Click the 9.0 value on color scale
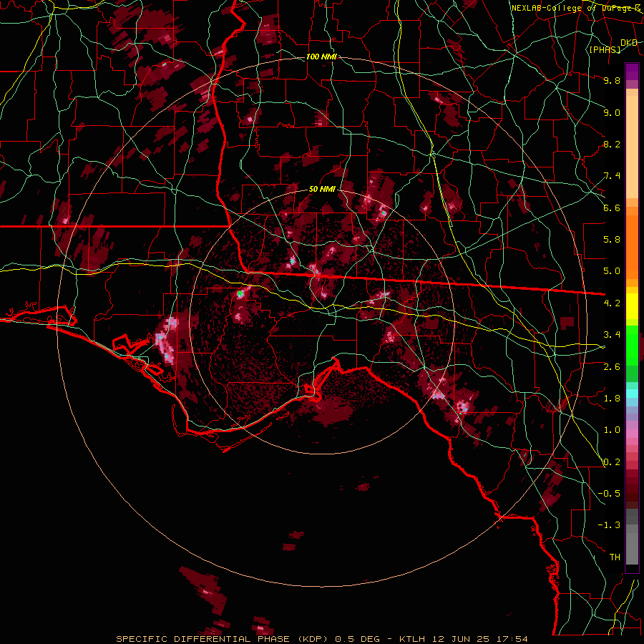The width and height of the screenshot is (644, 644). 612,112
